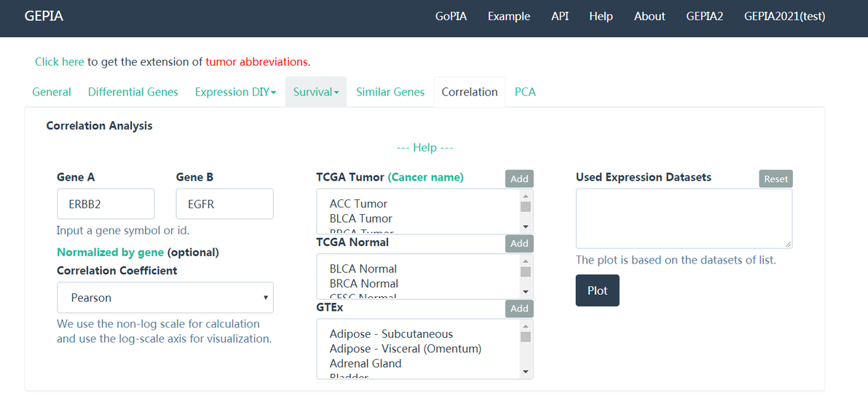Switch to the PCA tab

(525, 92)
